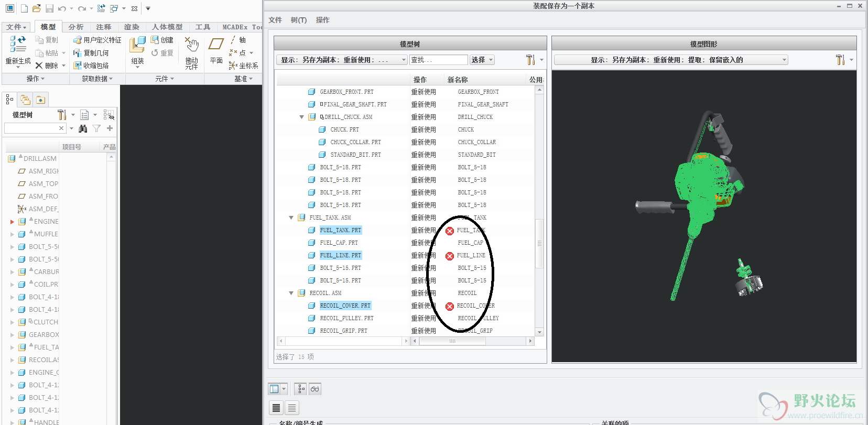Click the 查找 search field in dialog

click(x=438, y=60)
